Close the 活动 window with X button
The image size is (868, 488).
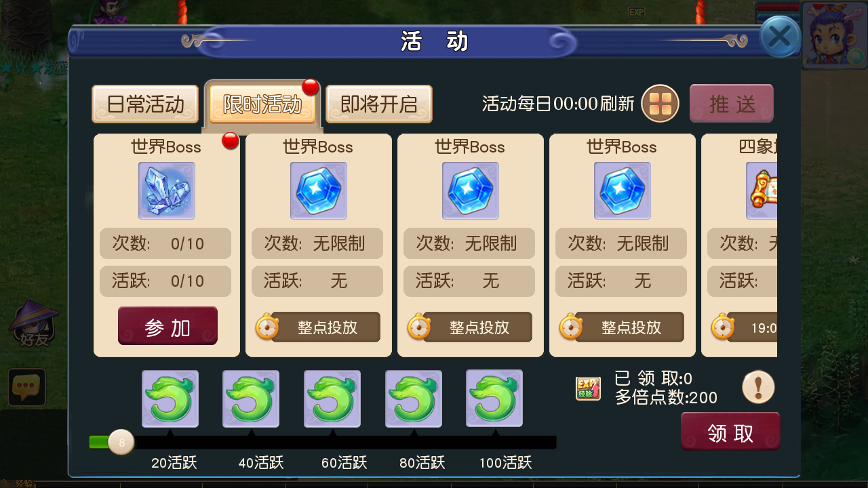coord(780,37)
